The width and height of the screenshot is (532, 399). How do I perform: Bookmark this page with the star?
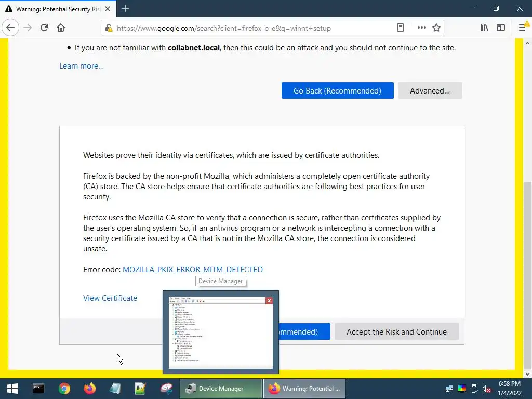pos(436,28)
